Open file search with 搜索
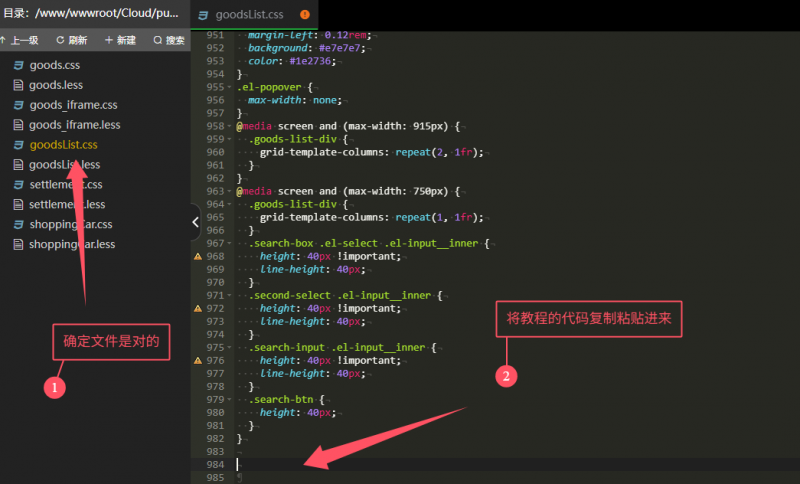The height and width of the screenshot is (484, 800). (167, 40)
